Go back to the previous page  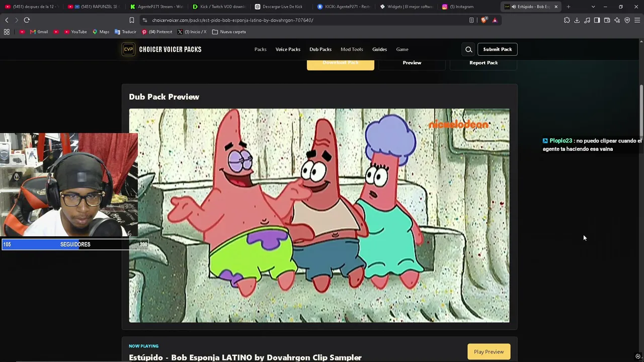coord(7,20)
